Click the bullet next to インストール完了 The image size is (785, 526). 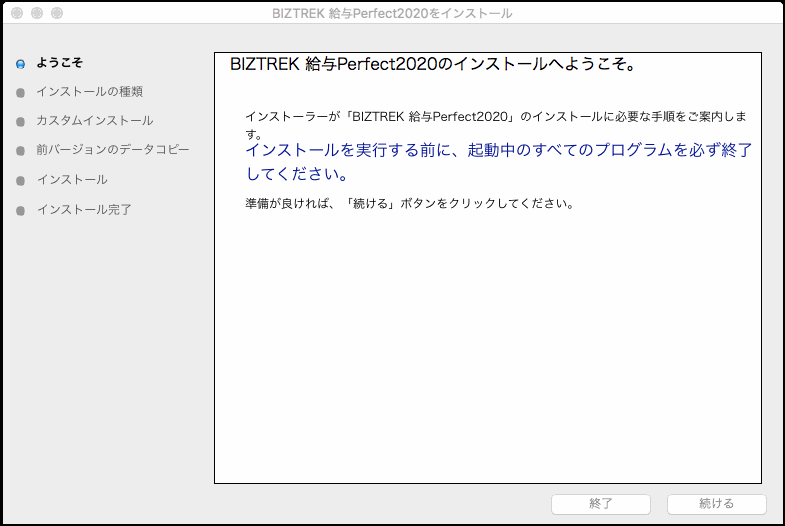20,210
